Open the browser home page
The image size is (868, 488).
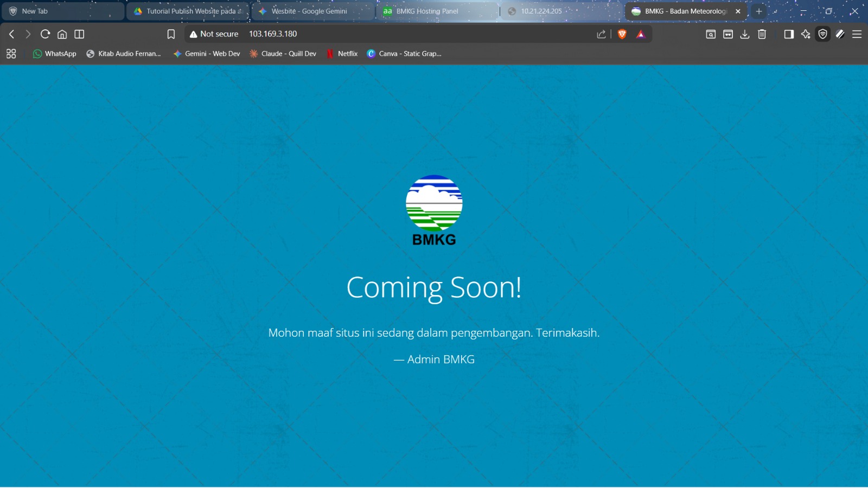(x=62, y=34)
